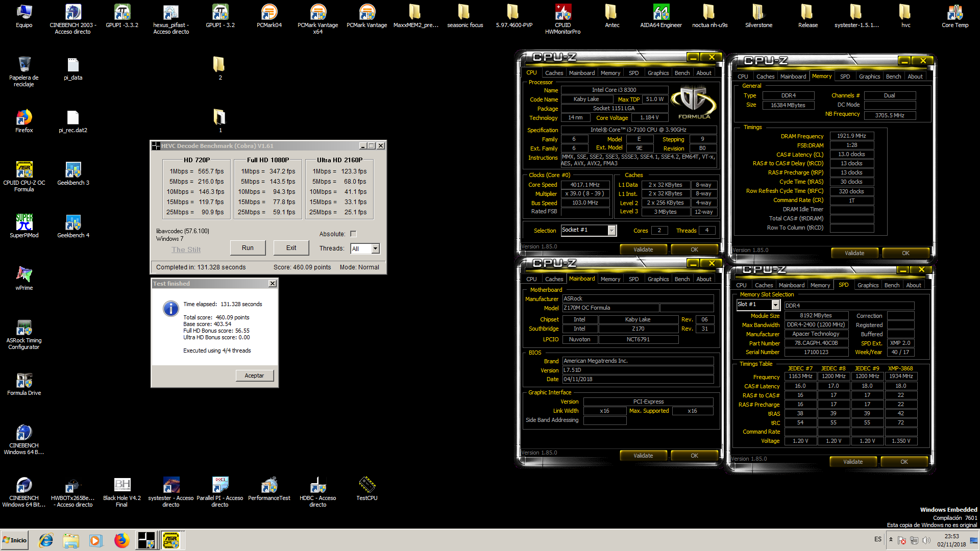This screenshot has height=551, width=980.
Task: Click Run in HEVC Decode Benchmark
Action: pyautogui.click(x=248, y=248)
